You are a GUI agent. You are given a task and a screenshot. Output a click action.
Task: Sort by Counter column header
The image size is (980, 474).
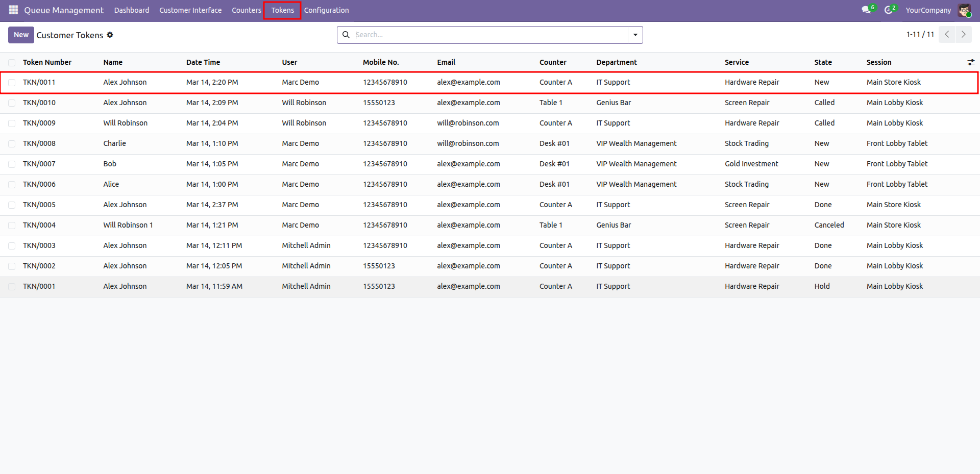(553, 62)
